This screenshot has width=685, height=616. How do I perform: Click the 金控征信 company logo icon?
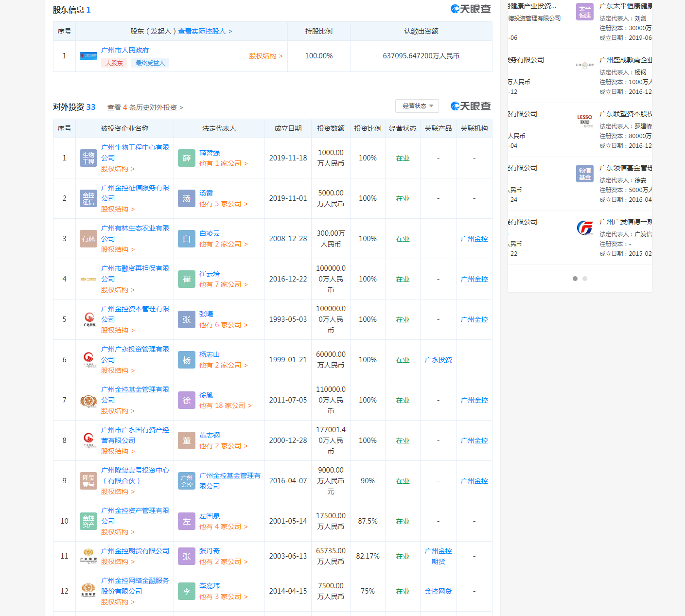88,198
